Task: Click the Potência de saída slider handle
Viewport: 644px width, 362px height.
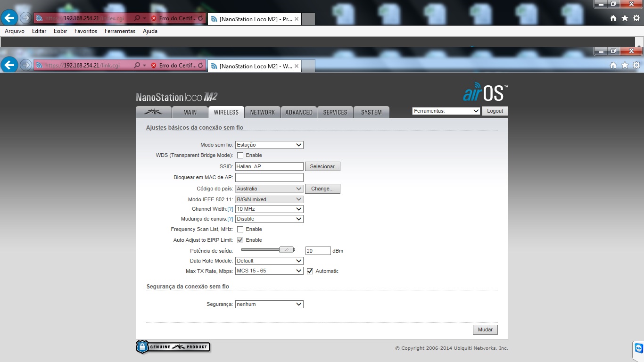Action: coord(286,250)
